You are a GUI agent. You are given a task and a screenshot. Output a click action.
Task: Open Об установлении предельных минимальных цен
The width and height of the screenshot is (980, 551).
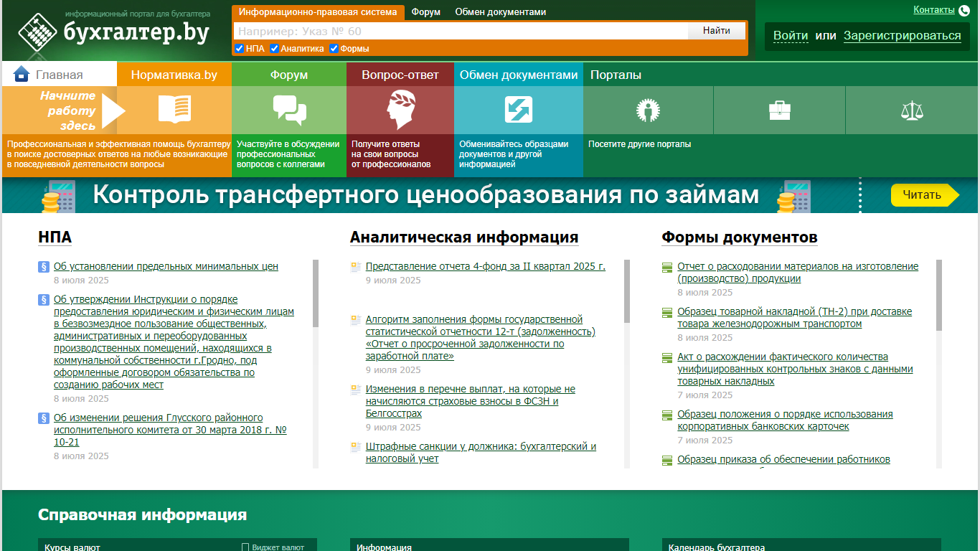coord(166,266)
